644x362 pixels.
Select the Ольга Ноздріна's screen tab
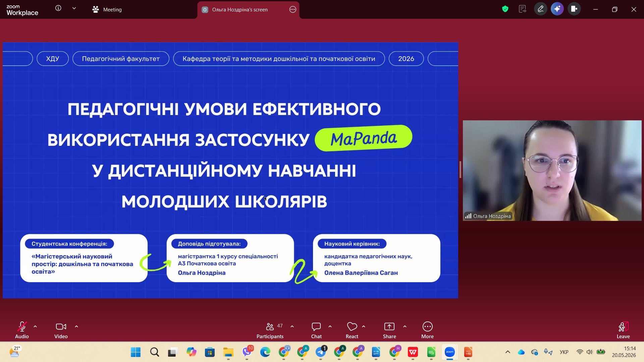[240, 10]
